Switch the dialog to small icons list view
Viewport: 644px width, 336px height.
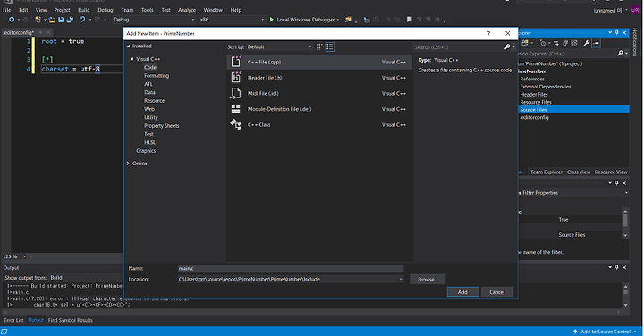point(330,46)
